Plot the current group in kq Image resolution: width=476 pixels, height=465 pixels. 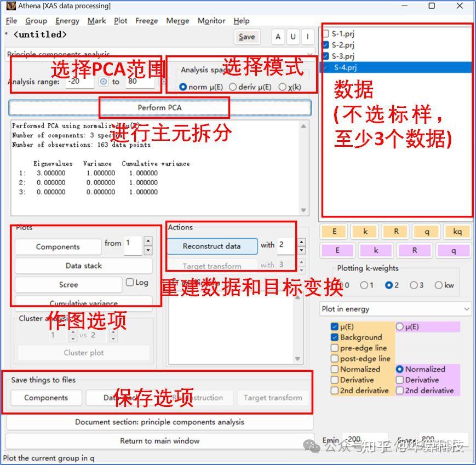pyautogui.click(x=457, y=231)
